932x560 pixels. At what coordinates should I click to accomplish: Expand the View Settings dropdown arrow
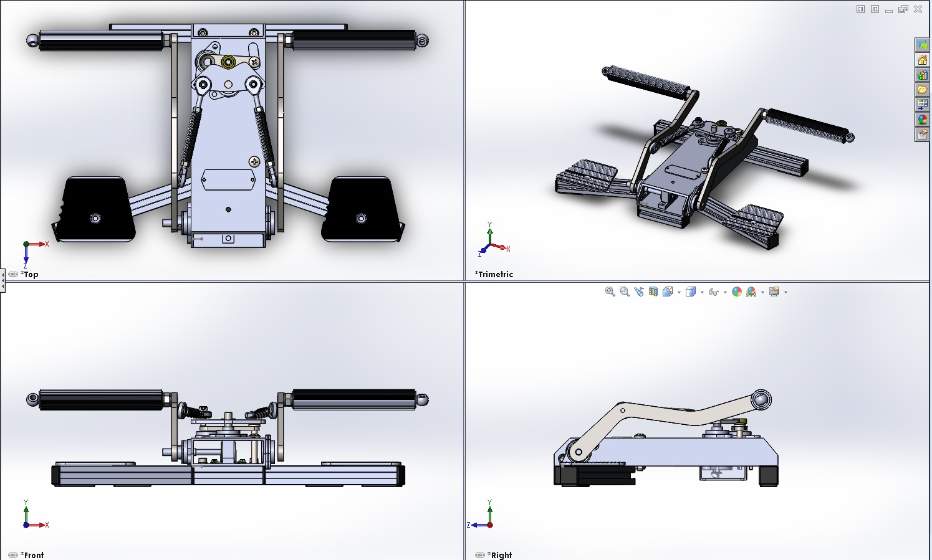tap(785, 292)
